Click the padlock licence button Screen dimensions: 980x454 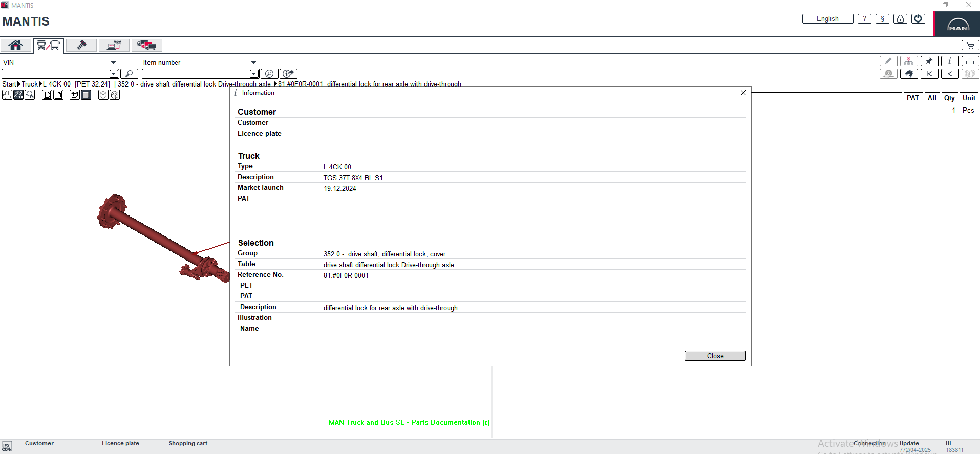tap(900, 19)
